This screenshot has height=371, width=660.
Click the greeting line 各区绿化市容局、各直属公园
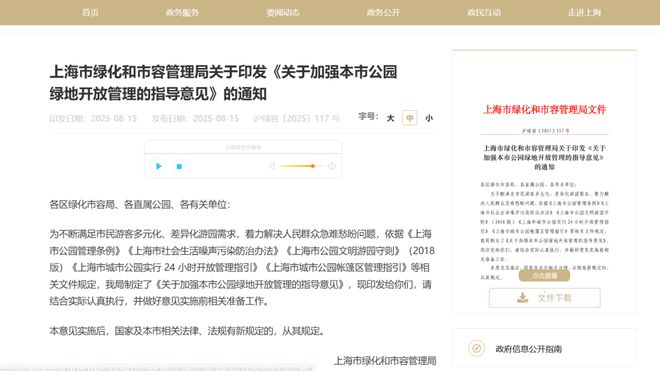click(x=140, y=205)
